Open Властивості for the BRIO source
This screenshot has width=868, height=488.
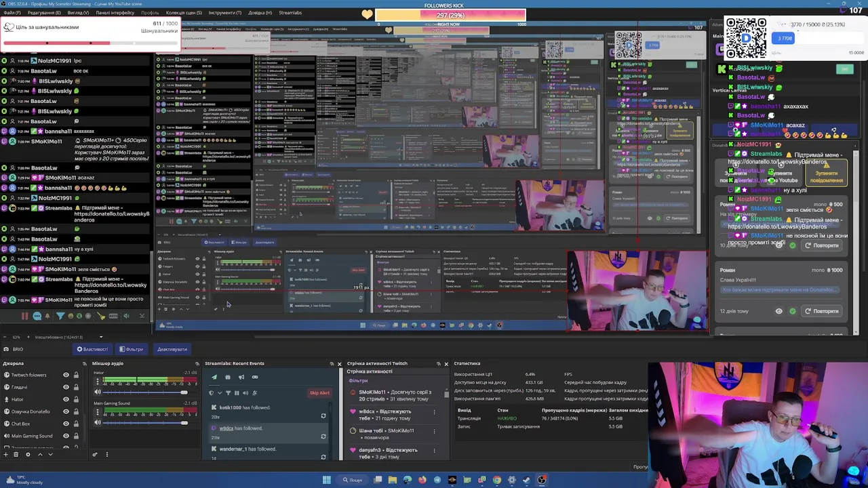pos(92,349)
